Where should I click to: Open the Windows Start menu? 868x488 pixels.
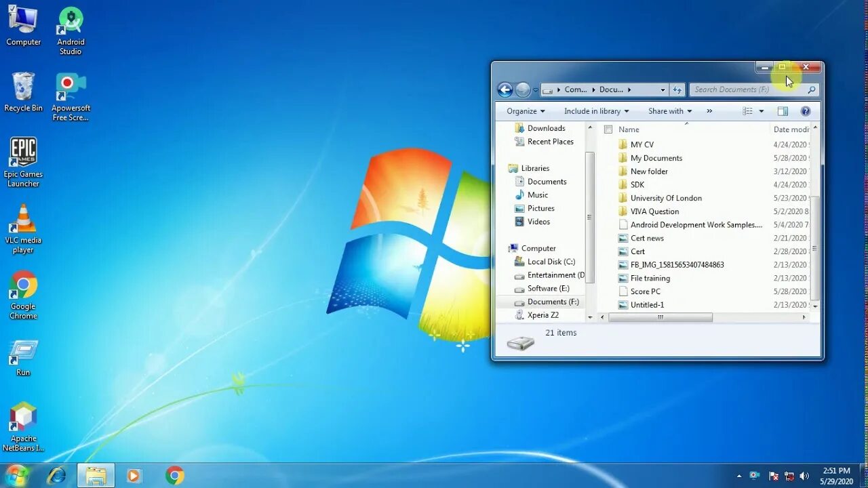16,476
